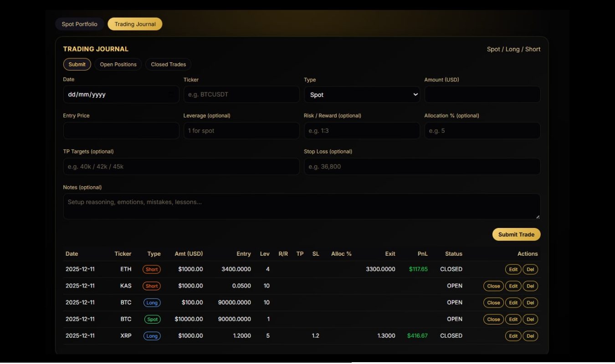Click the Short badge on the KAS row
Viewport: 615px width, 364px height.
(152, 286)
